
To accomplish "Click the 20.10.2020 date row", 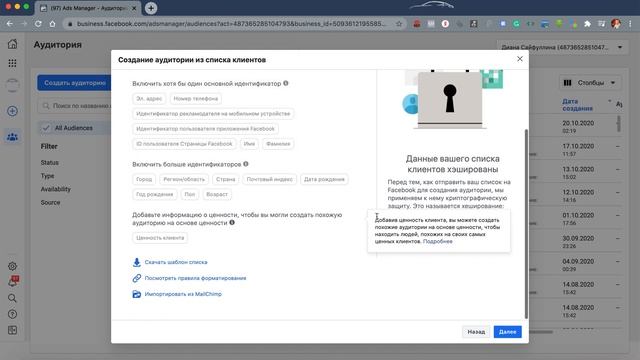I will (x=578, y=127).
